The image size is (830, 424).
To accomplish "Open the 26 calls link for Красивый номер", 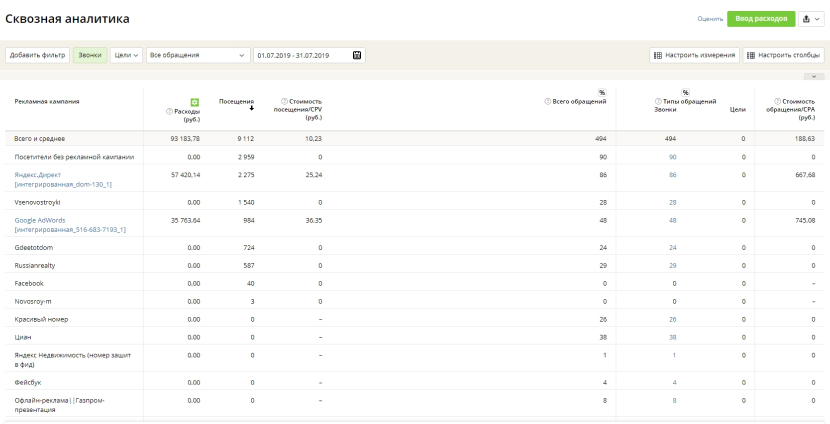I will [x=672, y=320].
